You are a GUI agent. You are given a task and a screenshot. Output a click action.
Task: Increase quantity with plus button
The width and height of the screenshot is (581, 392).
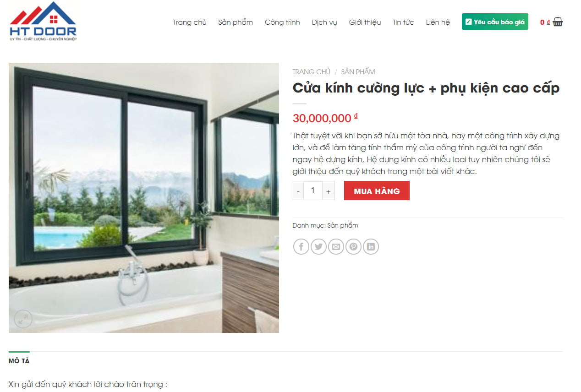click(328, 191)
